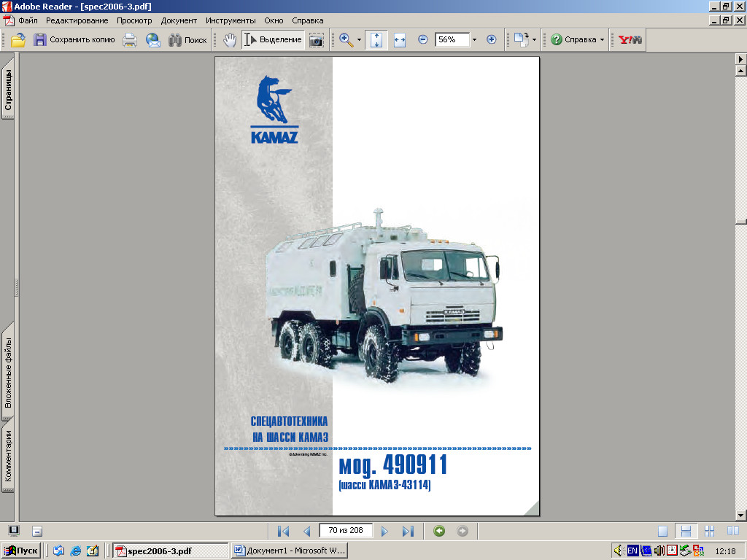Click the green Previous View button
Screen dimensions: 747x560
tap(439, 531)
